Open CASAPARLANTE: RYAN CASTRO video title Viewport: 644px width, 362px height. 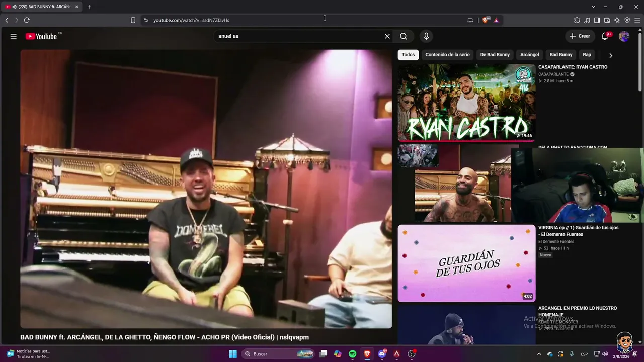573,67
